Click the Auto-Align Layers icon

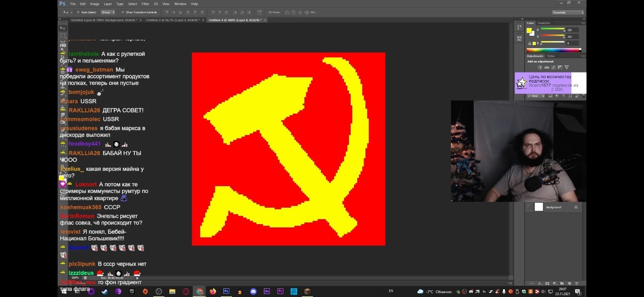click(259, 12)
